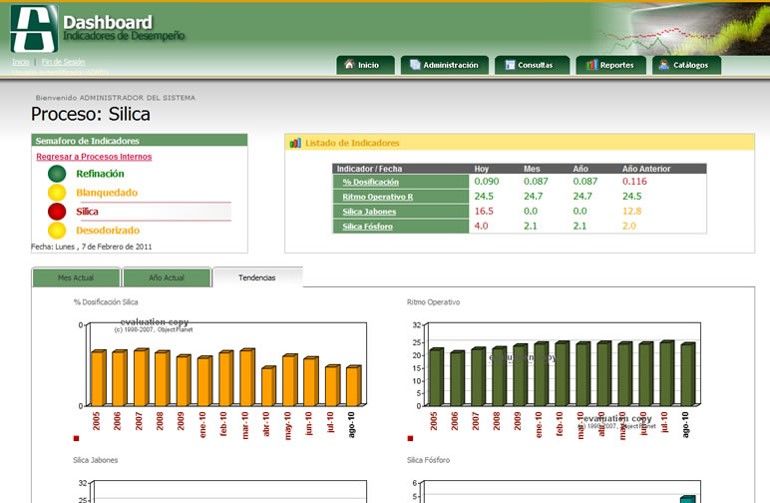Click the green Refinación semaphore light

point(57,174)
